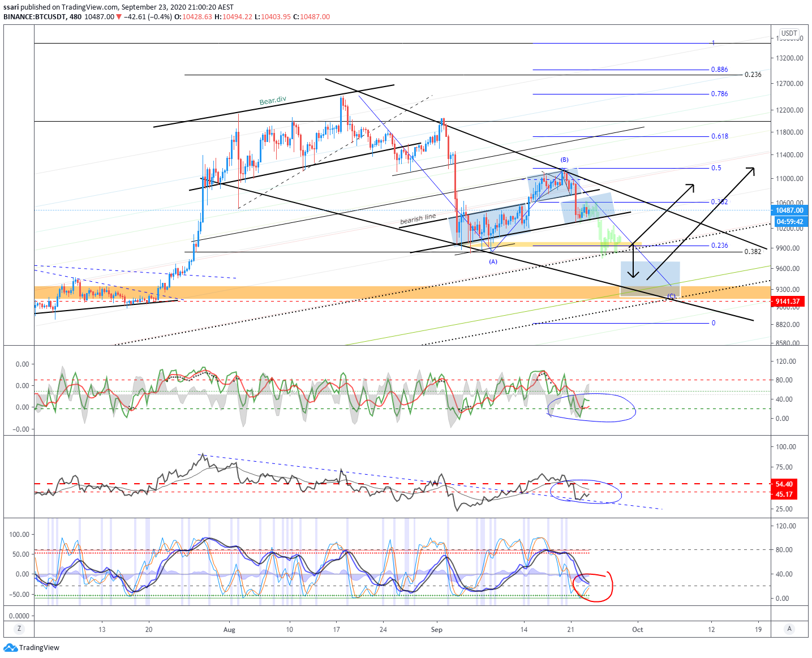Click the blue 0 Fibonacci level label
Viewport: 812px width, 658px height.
[x=713, y=323]
